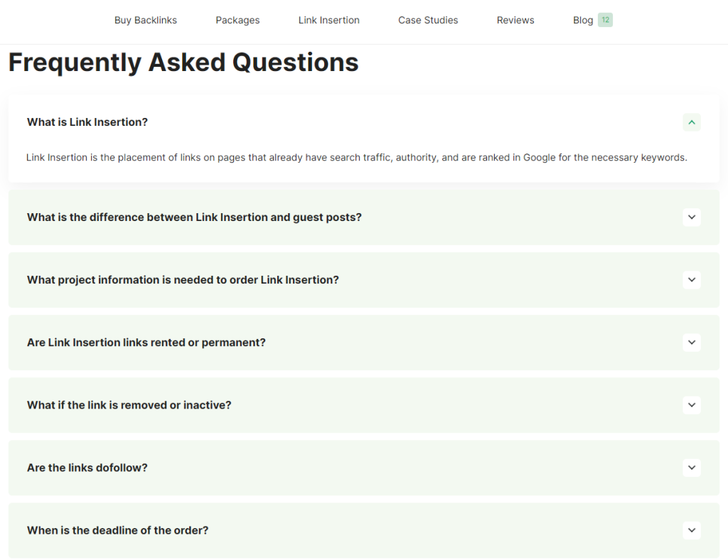The width and height of the screenshot is (728, 560).
Task: Select "What project information is needed" question
Action: tap(183, 280)
